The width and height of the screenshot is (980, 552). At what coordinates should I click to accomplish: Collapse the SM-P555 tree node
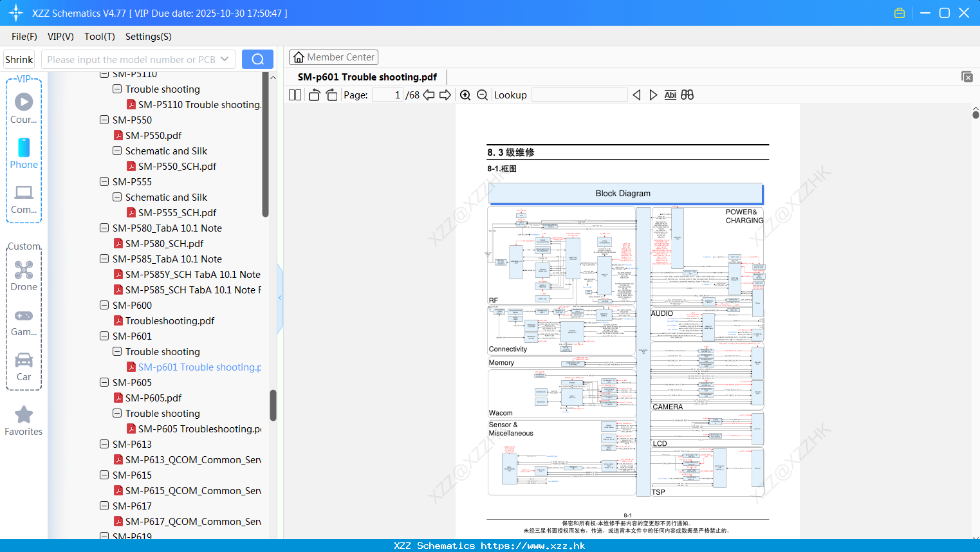104,181
